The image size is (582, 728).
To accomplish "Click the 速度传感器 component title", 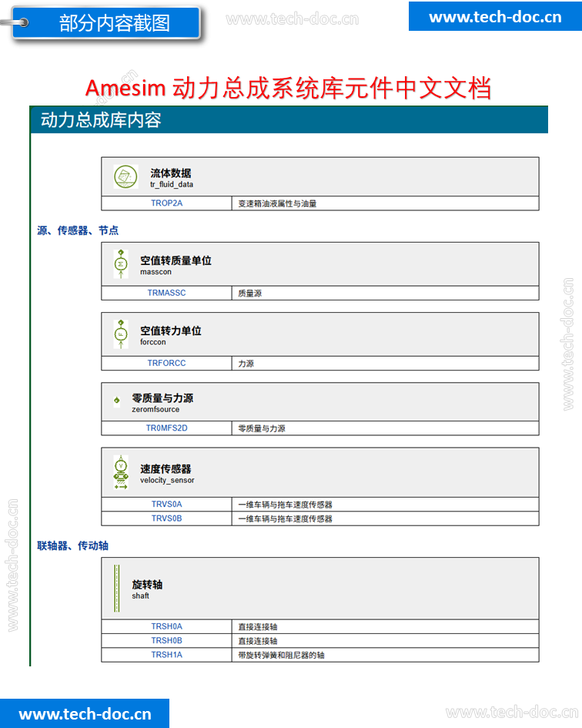I will (166, 469).
